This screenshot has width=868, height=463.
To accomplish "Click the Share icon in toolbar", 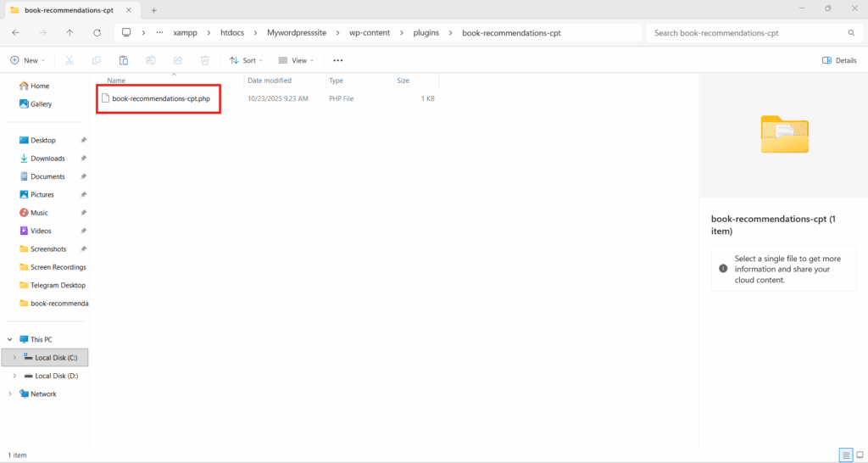I will click(178, 60).
